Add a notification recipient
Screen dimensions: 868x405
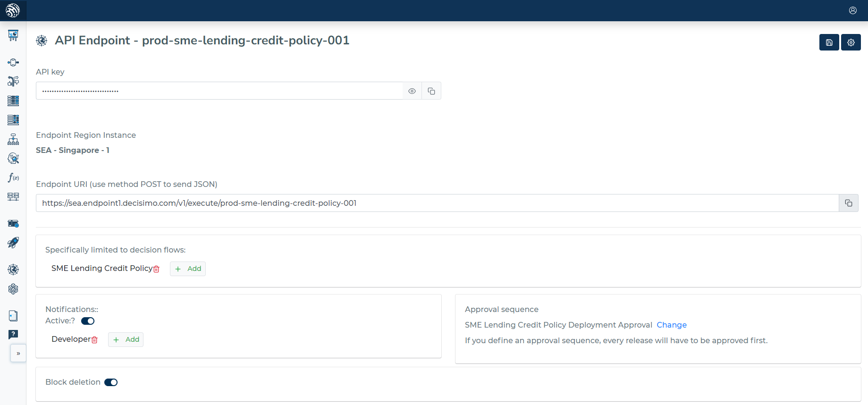(x=126, y=339)
